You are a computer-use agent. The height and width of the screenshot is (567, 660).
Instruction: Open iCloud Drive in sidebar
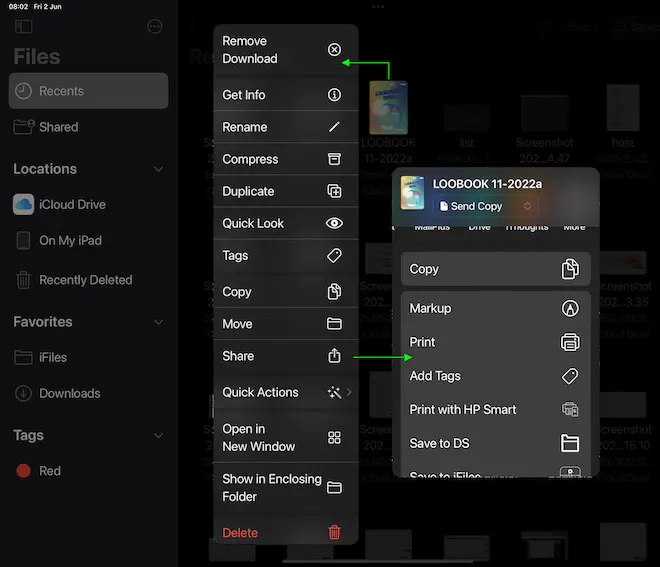coord(72,204)
